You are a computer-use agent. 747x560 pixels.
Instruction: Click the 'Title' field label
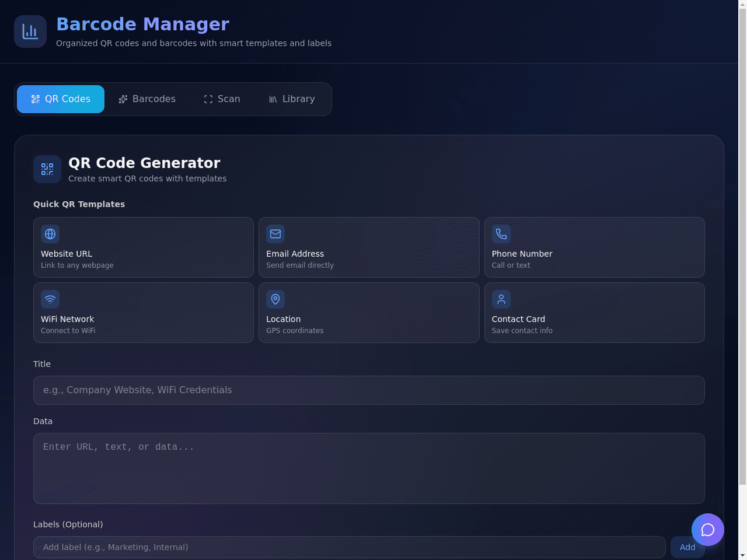pos(42,364)
